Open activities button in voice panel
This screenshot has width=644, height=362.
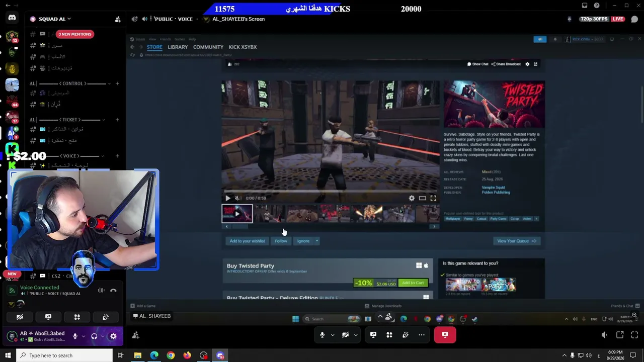click(77, 317)
